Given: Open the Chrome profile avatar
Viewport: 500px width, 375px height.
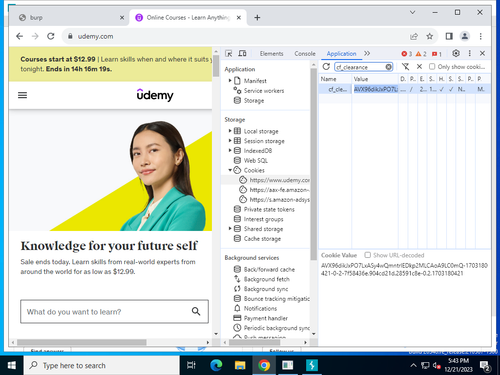Looking at the screenshot, I should [465, 36].
